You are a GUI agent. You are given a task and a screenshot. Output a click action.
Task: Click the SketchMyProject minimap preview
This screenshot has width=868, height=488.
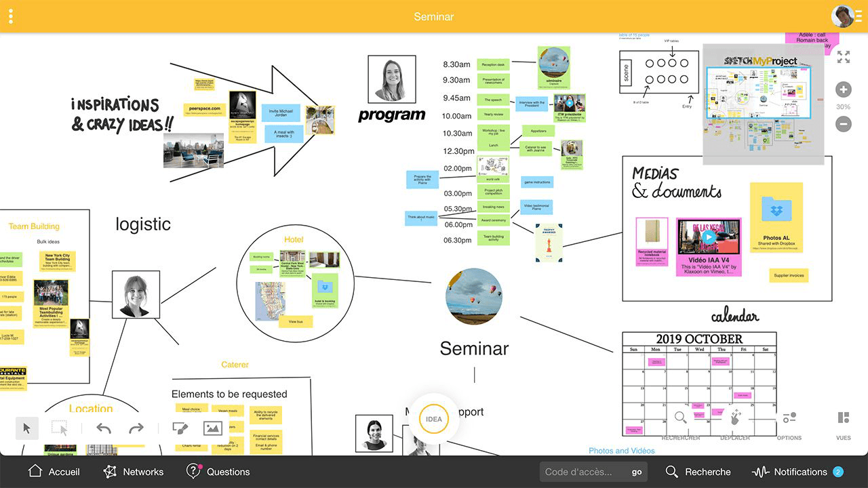[x=763, y=104]
